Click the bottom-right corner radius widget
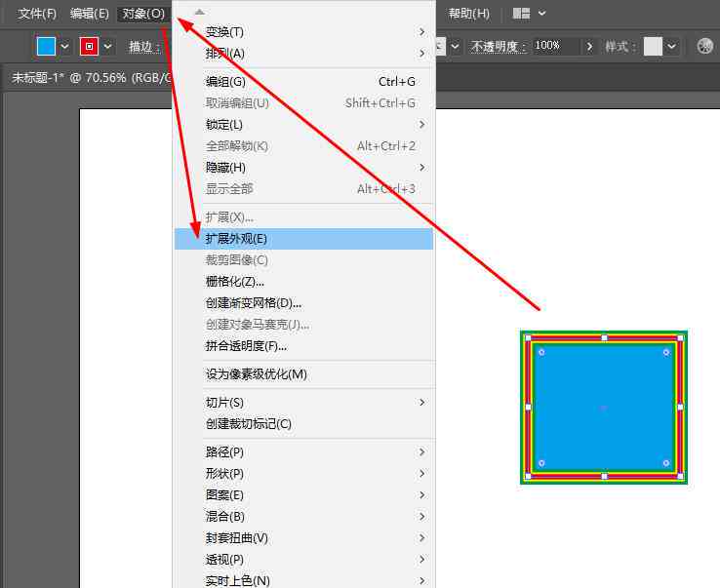The height and width of the screenshot is (588, 720). click(666, 463)
